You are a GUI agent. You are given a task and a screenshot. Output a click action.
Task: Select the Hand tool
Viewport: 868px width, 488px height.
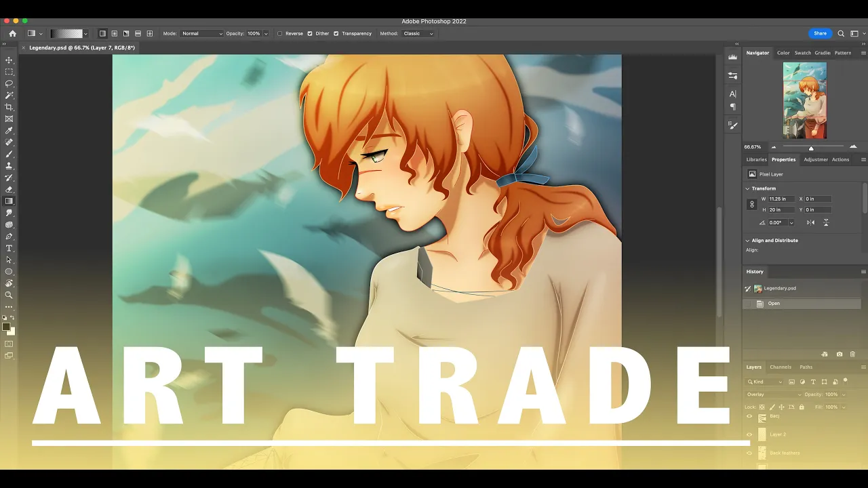pos(9,283)
